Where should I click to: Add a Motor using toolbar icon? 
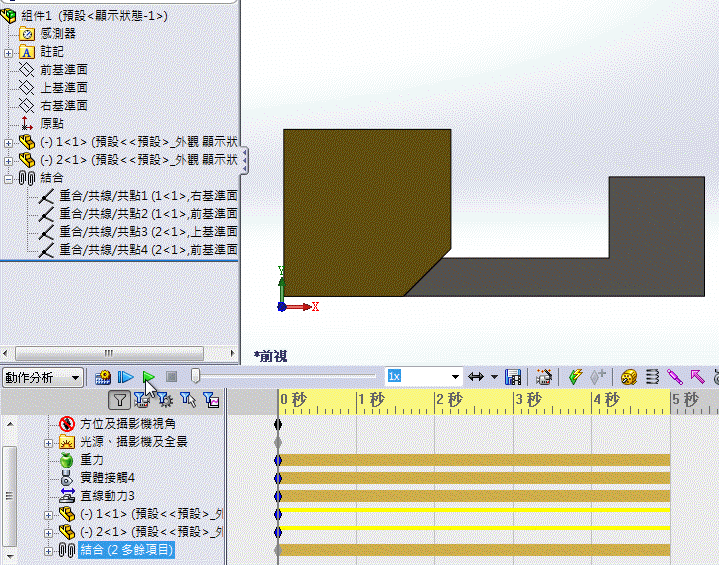point(629,377)
